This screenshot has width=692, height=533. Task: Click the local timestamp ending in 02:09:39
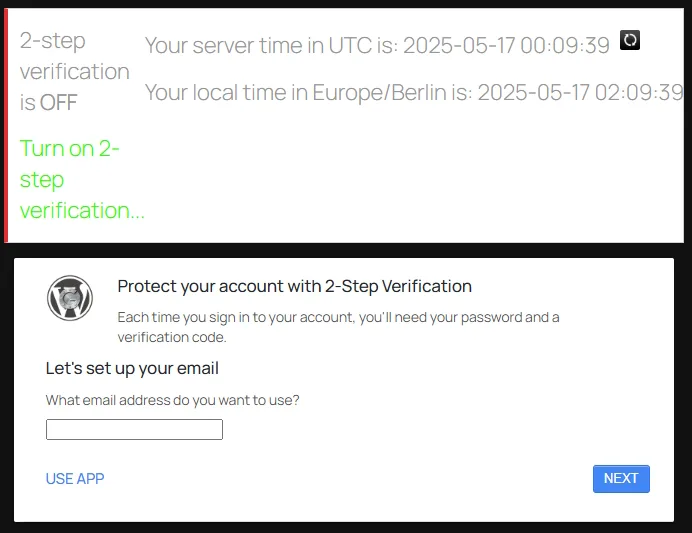point(580,93)
